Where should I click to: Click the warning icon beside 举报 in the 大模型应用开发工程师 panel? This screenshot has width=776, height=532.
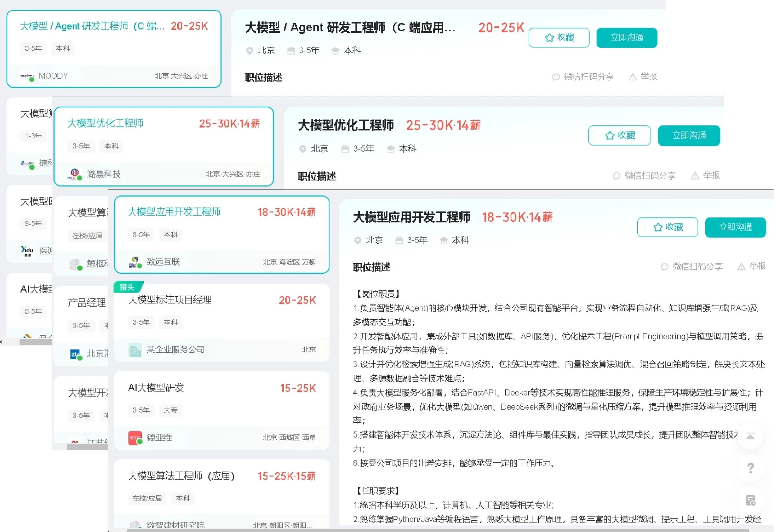pyautogui.click(x=741, y=266)
